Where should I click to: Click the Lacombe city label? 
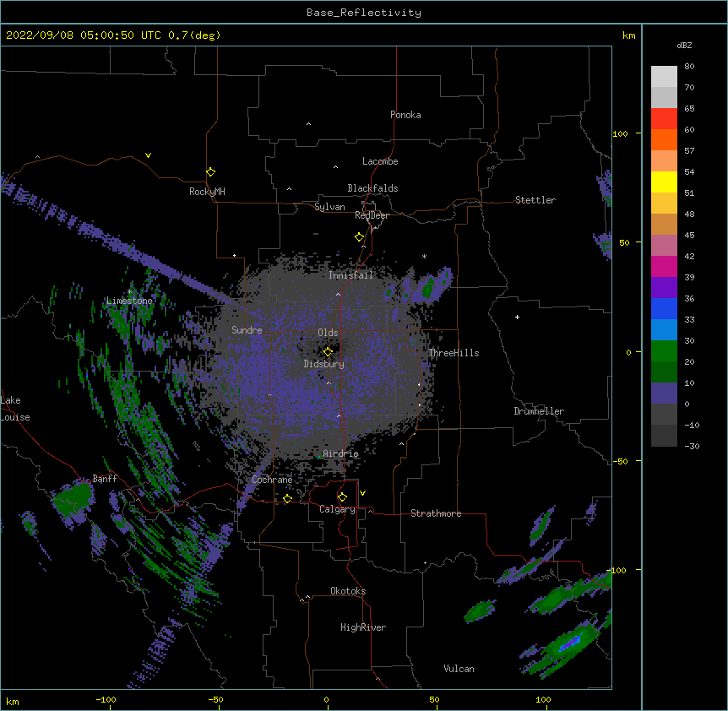pyautogui.click(x=380, y=161)
